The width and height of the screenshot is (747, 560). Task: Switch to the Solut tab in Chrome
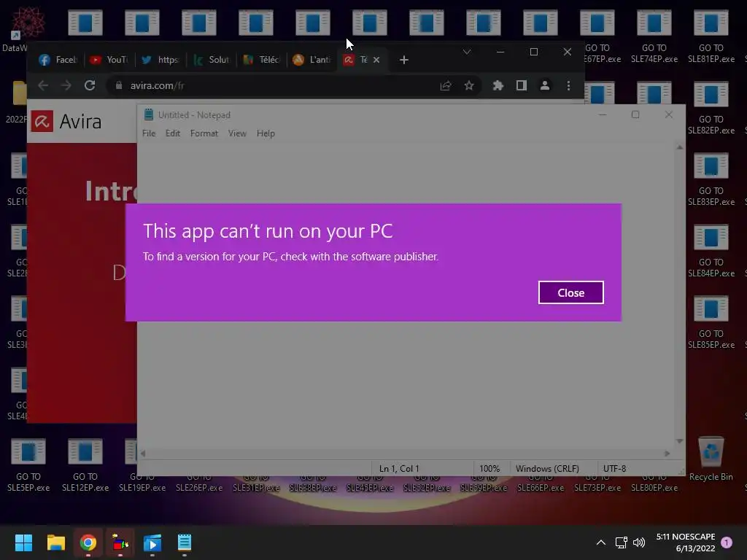coord(211,60)
